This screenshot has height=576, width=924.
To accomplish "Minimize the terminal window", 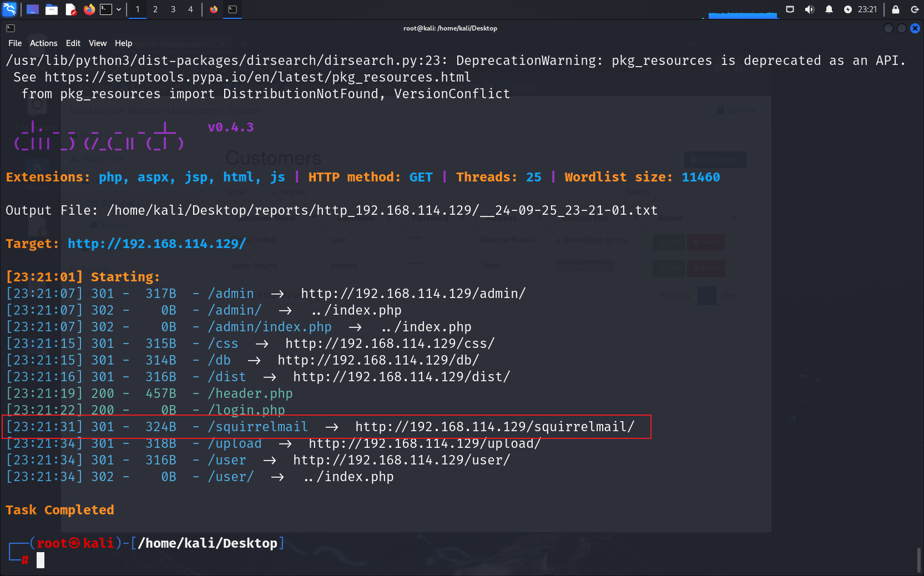I will 888,28.
